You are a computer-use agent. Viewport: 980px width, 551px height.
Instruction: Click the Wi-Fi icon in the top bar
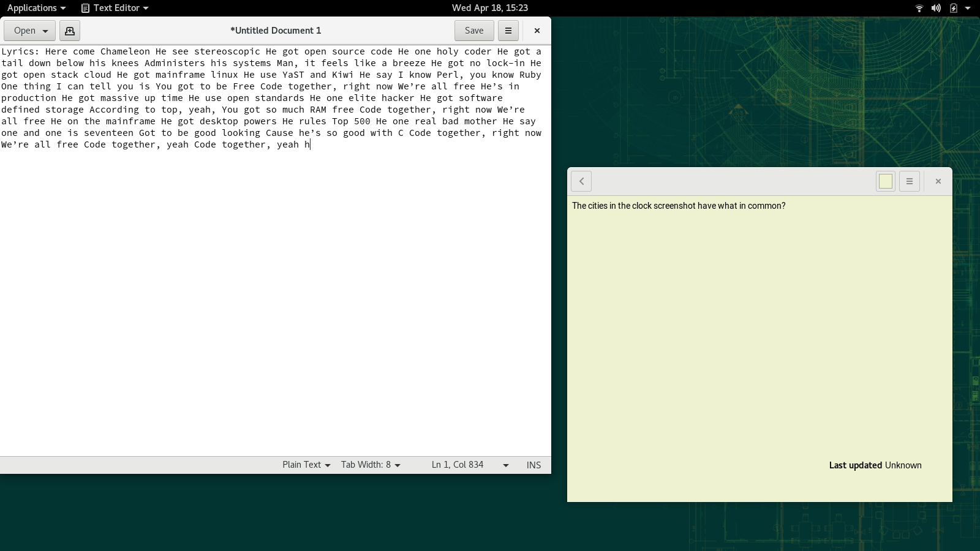pyautogui.click(x=919, y=8)
